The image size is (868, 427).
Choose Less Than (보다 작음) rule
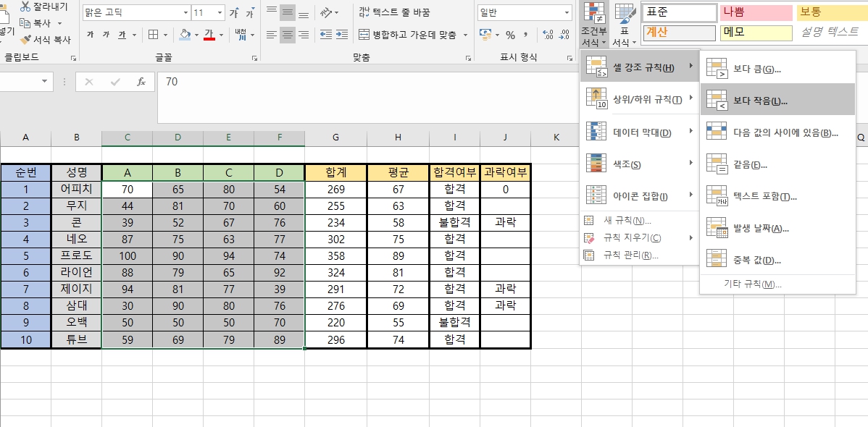[777, 100]
